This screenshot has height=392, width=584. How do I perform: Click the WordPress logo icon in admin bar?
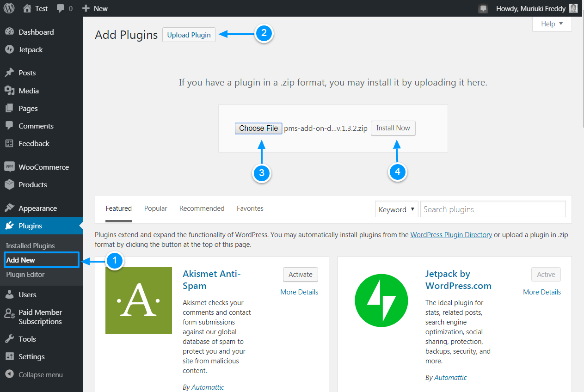click(9, 8)
